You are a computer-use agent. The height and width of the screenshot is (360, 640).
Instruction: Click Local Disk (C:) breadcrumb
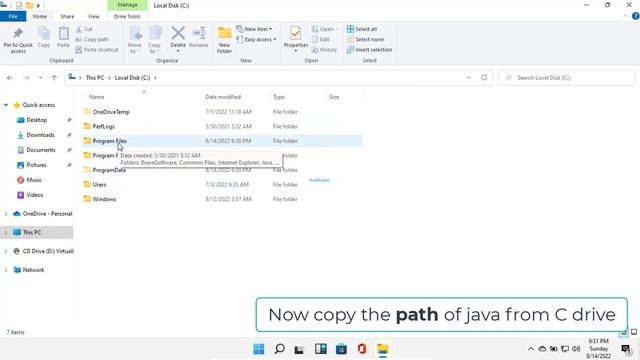(132, 78)
